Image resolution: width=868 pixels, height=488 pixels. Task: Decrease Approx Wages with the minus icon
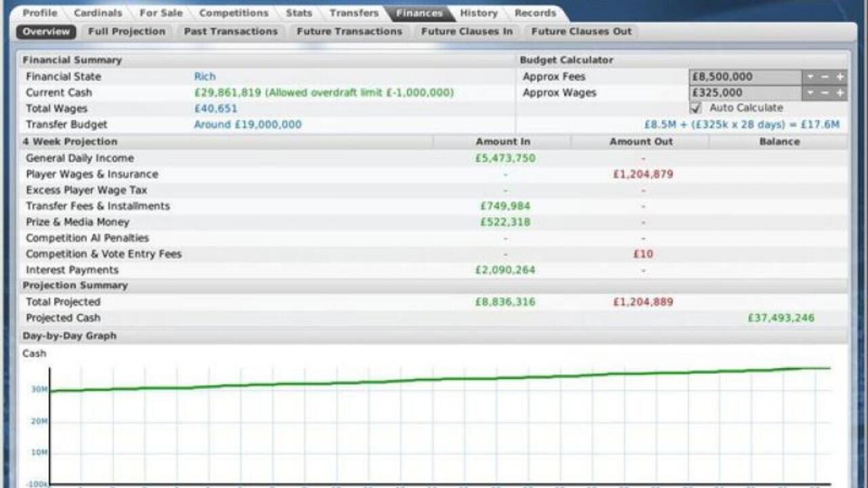tap(825, 93)
